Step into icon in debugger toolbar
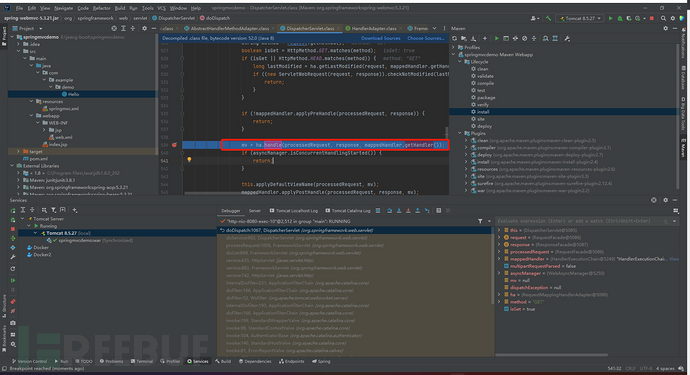 [399, 211]
